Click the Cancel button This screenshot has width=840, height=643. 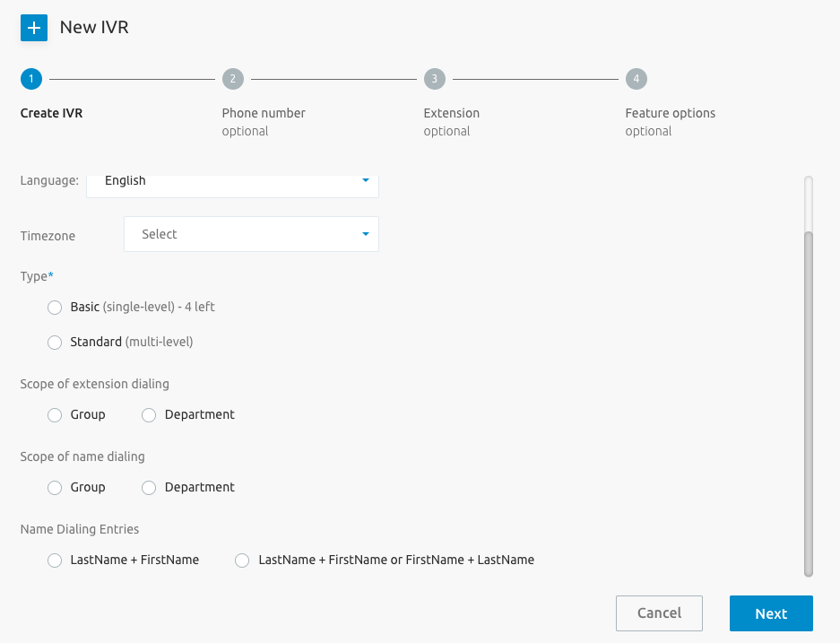click(x=659, y=613)
